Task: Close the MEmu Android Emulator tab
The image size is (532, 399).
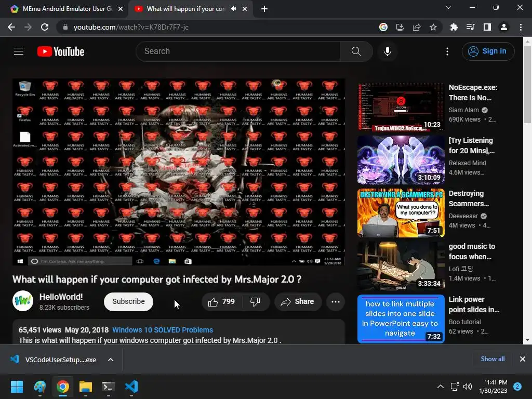Action: click(x=121, y=9)
